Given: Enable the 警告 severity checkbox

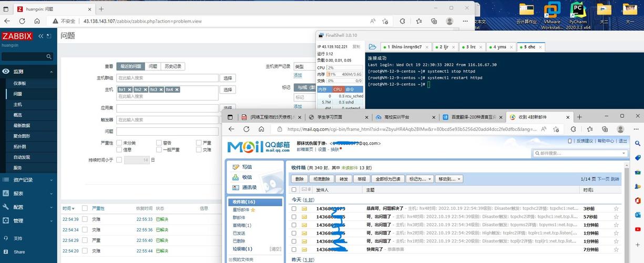Looking at the screenshot, I should pyautogui.click(x=159, y=143).
